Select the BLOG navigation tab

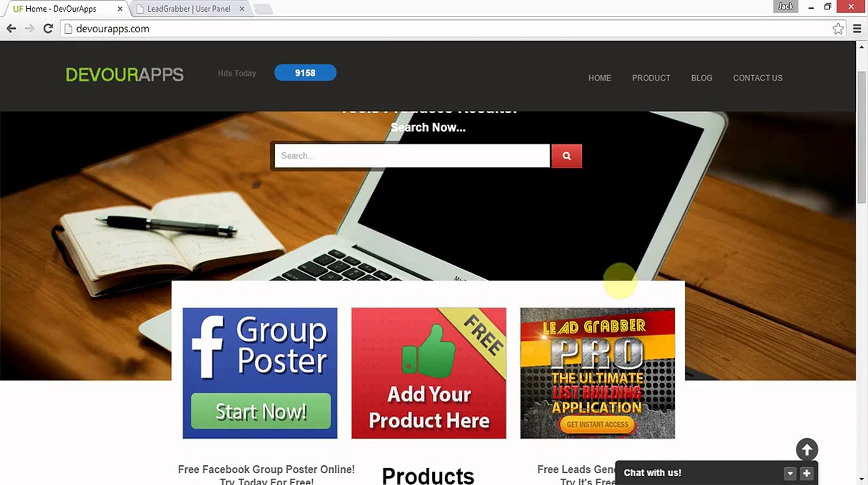(702, 78)
